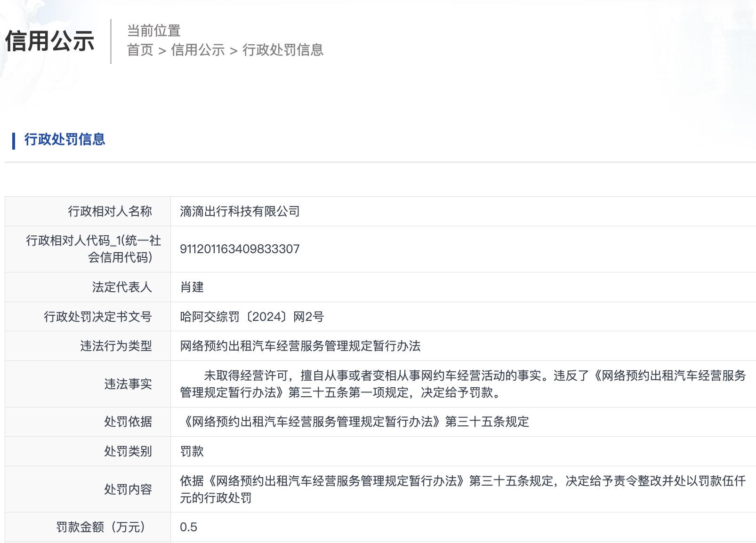Click the company name 滴滴出行科技有限公司
Screen dimensions: 756x543
(240, 211)
